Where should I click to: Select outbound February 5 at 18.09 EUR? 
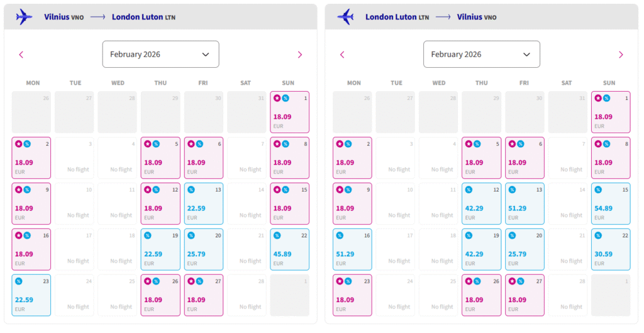[160, 158]
